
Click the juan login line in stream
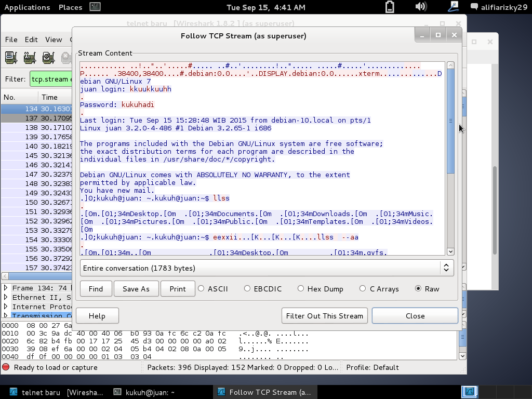pyautogui.click(x=126, y=89)
